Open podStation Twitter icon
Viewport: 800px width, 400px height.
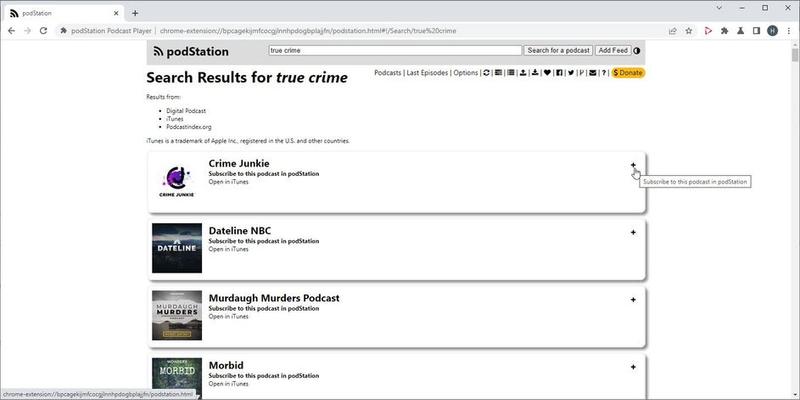point(571,73)
